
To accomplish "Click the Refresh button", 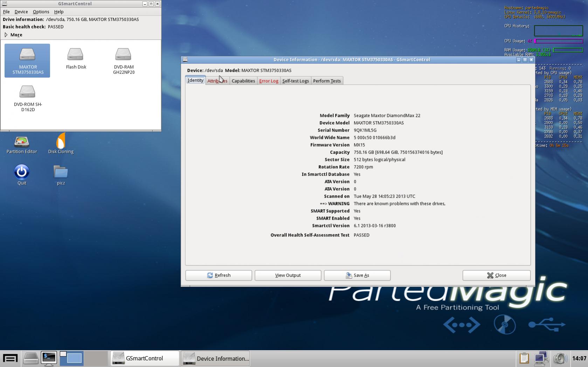I will (x=219, y=275).
